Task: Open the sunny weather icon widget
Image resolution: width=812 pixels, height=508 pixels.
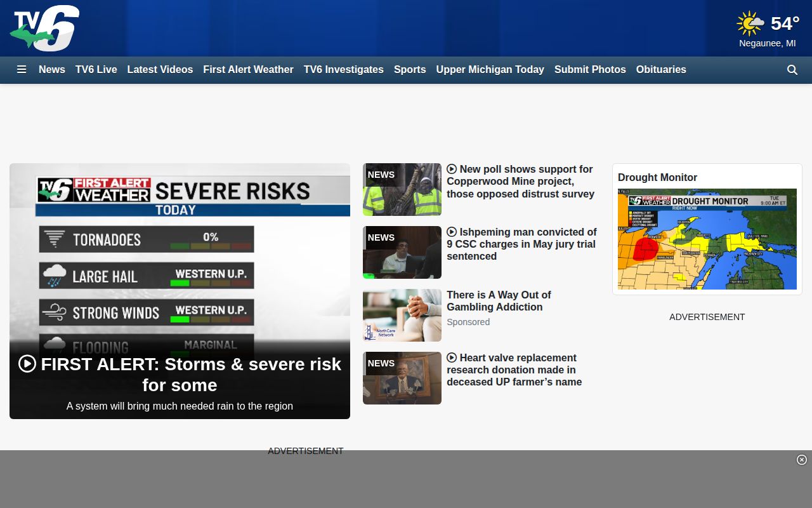Action: [750, 24]
